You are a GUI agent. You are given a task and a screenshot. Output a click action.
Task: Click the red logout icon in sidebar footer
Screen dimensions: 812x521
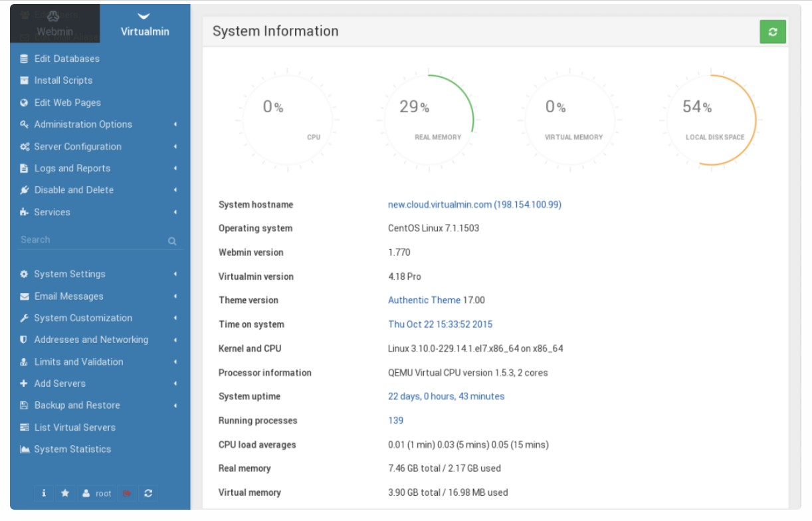pyautogui.click(x=126, y=493)
